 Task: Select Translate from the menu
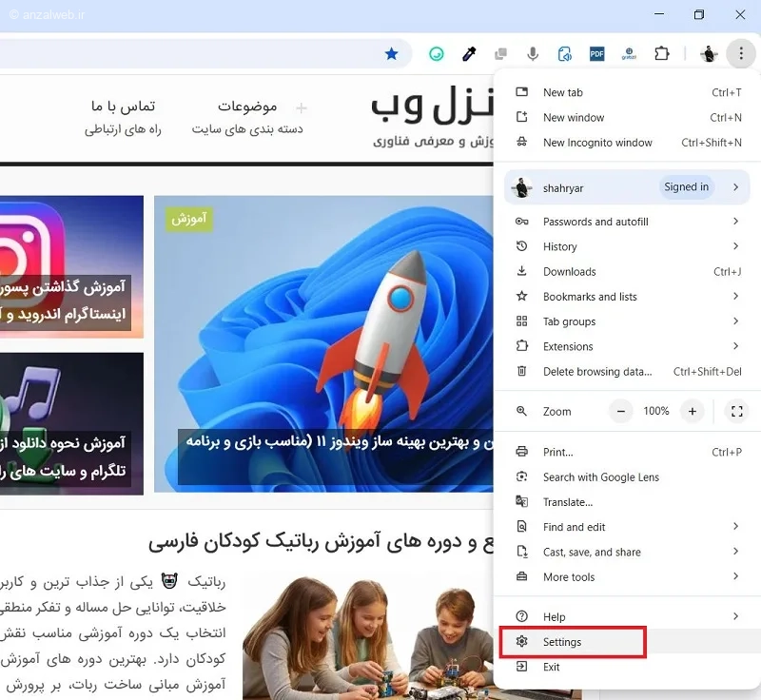point(627,502)
